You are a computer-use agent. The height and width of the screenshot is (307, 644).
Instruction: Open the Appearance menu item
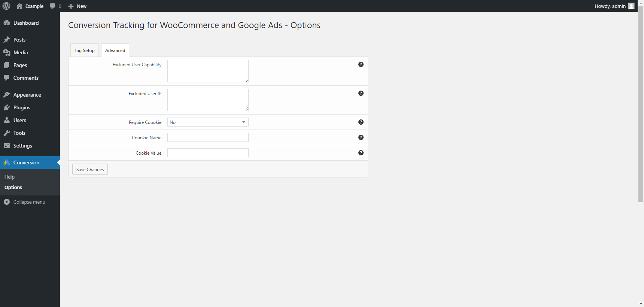30,95
